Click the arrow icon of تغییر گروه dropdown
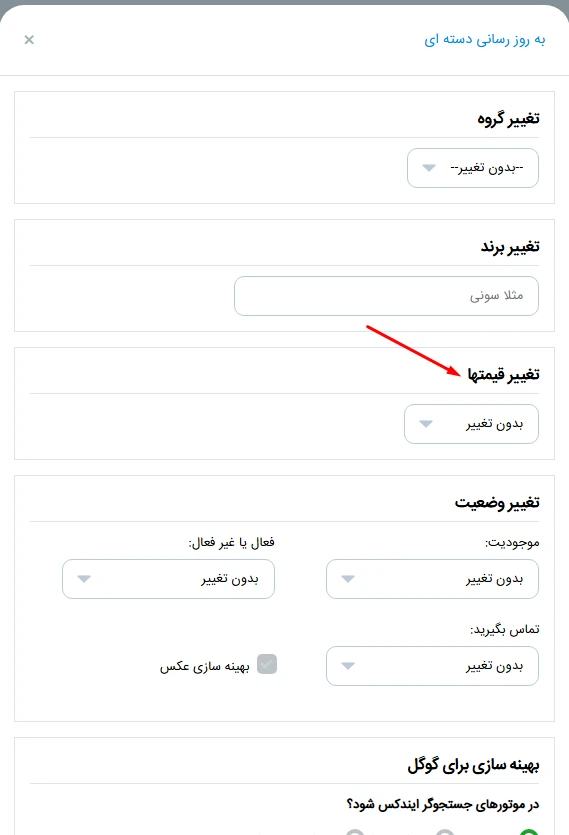The height and width of the screenshot is (835, 569). 429,168
